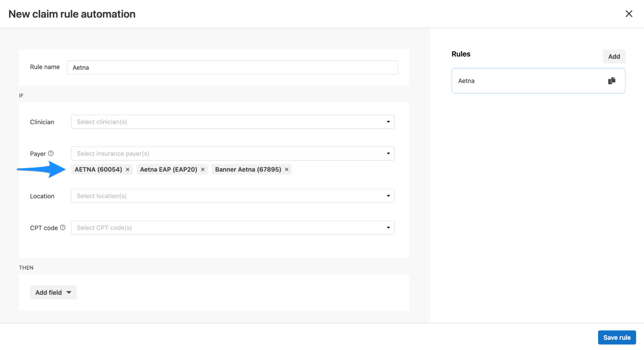Show help for the Payer field
Screen dimensions: 644x350
tap(51, 153)
